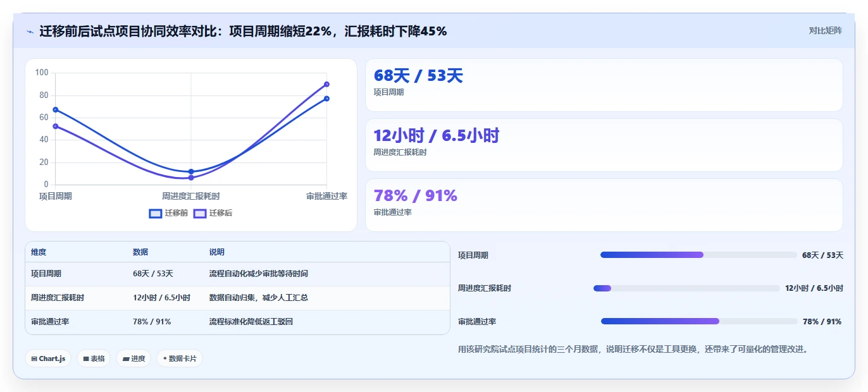
Task: Click table cell 68天 / 53天
Action: tap(153, 274)
